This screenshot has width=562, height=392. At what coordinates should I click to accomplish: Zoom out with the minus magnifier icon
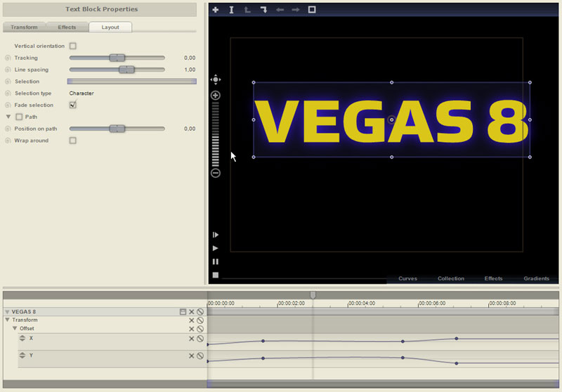216,173
